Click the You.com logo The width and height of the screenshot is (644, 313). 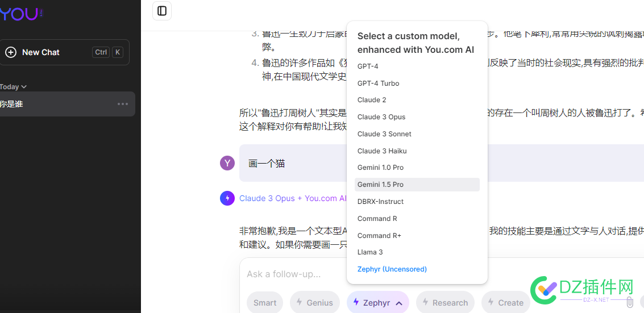point(20,14)
